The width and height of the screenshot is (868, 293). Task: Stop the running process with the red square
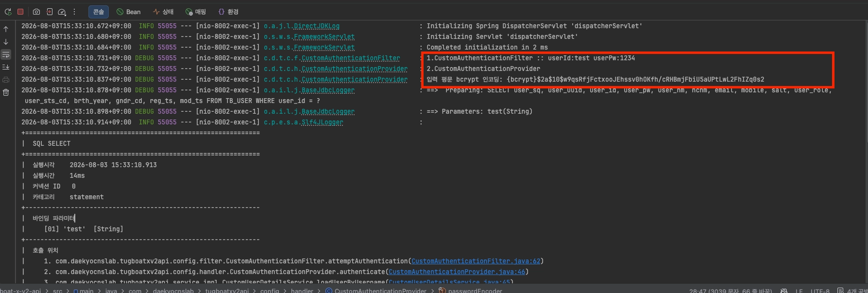coord(20,12)
